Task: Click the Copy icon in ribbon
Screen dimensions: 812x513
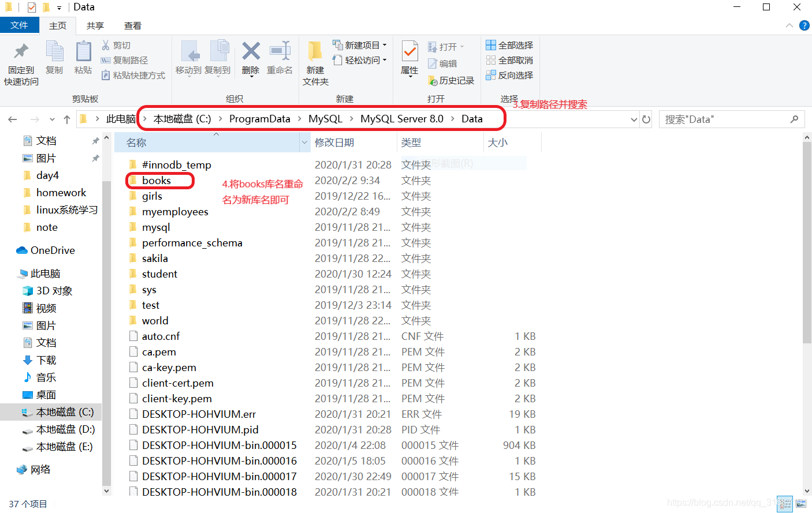Action: pos(54,53)
